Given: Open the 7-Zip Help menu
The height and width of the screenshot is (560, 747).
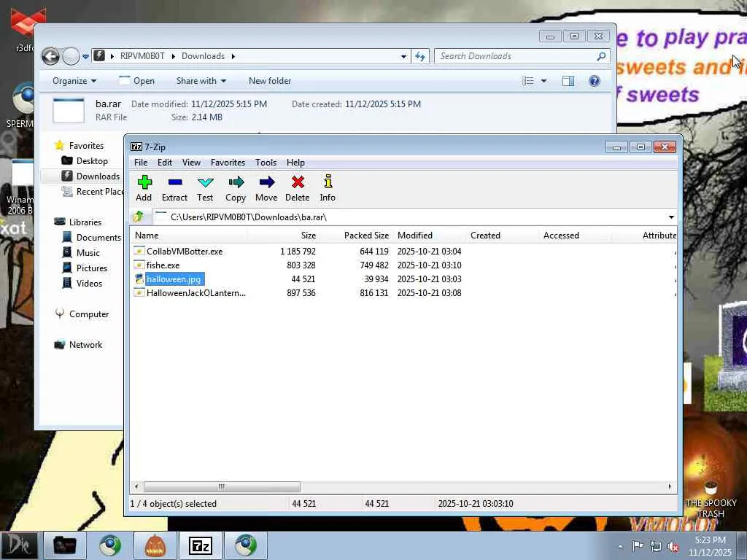Looking at the screenshot, I should point(295,163).
